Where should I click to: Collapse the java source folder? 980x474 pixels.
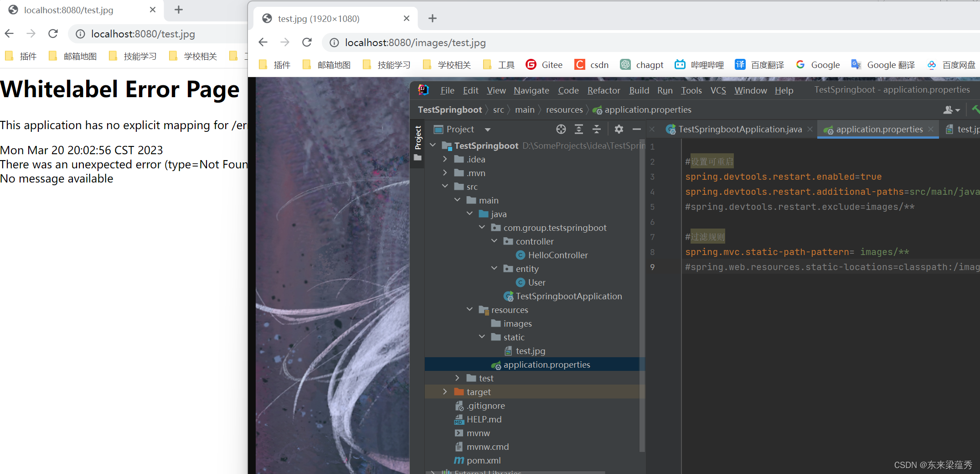[469, 214]
